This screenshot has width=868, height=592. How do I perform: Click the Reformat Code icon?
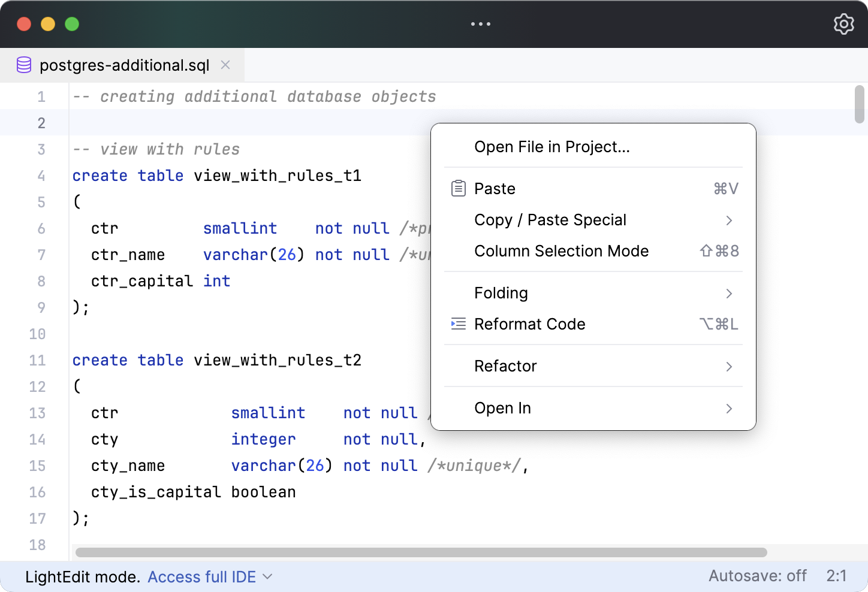tap(458, 324)
